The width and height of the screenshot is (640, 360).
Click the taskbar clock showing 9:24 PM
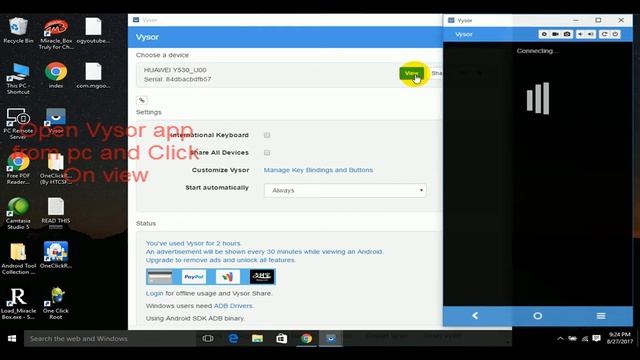(620, 338)
